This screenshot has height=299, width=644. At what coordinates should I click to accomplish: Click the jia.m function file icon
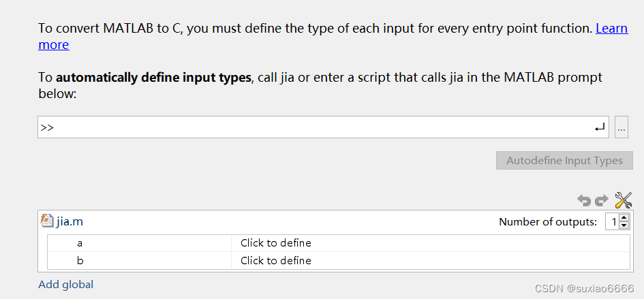(x=46, y=221)
